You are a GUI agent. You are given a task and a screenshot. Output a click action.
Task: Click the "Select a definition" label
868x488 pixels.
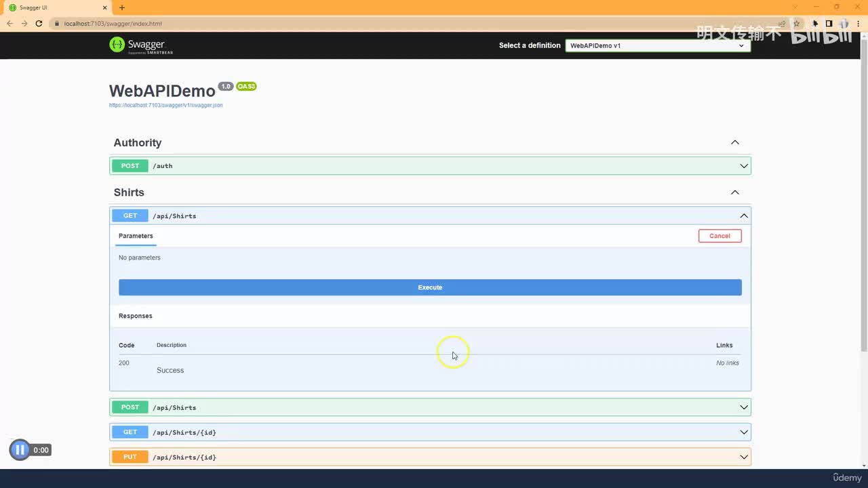point(530,45)
